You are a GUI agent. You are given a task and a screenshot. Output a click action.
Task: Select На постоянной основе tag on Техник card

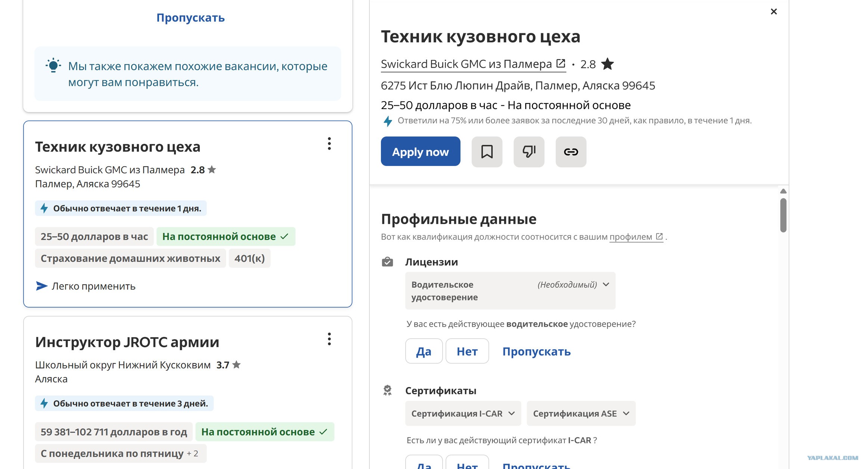[226, 237]
